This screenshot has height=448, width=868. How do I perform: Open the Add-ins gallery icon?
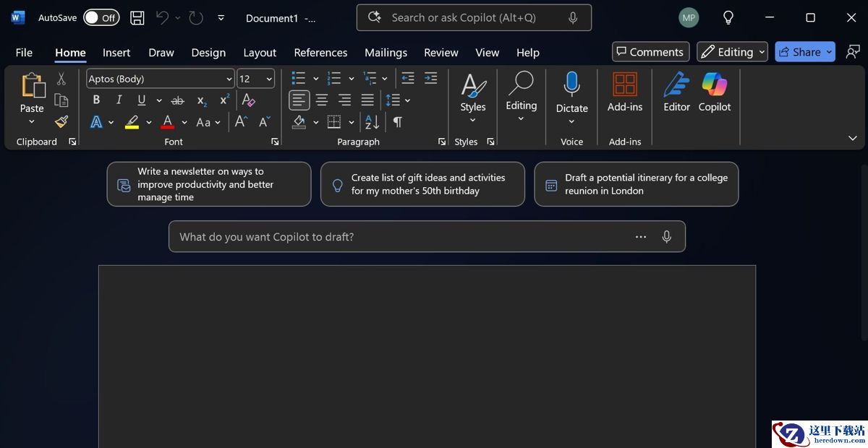click(x=625, y=92)
